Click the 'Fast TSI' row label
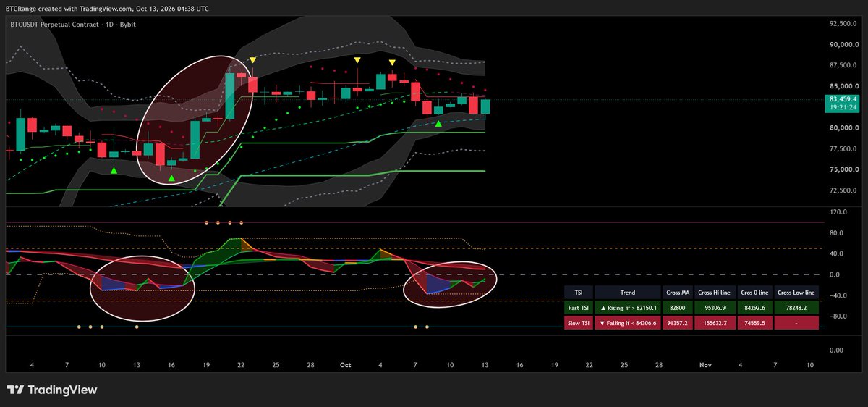The image size is (868, 407). [x=578, y=308]
